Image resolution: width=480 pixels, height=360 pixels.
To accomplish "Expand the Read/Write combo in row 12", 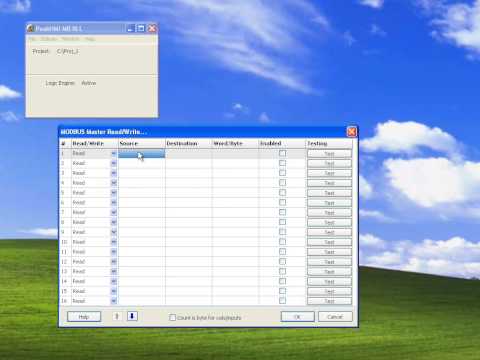I will (114, 262).
